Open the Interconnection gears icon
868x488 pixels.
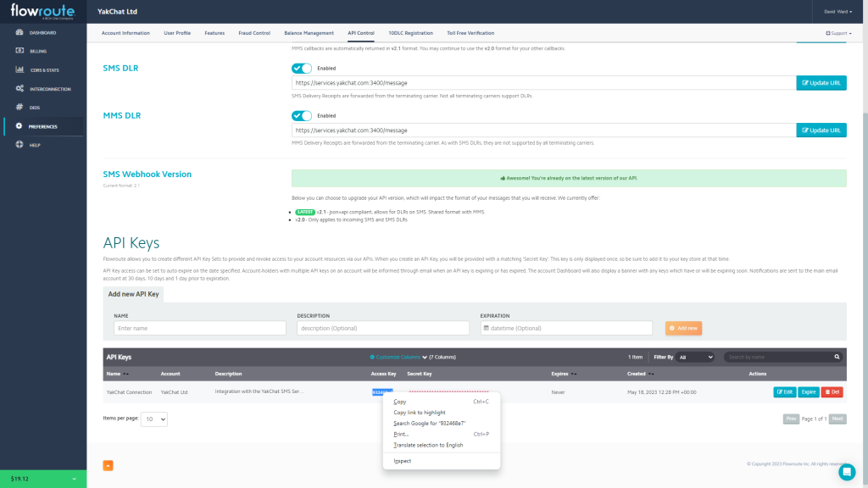point(19,88)
